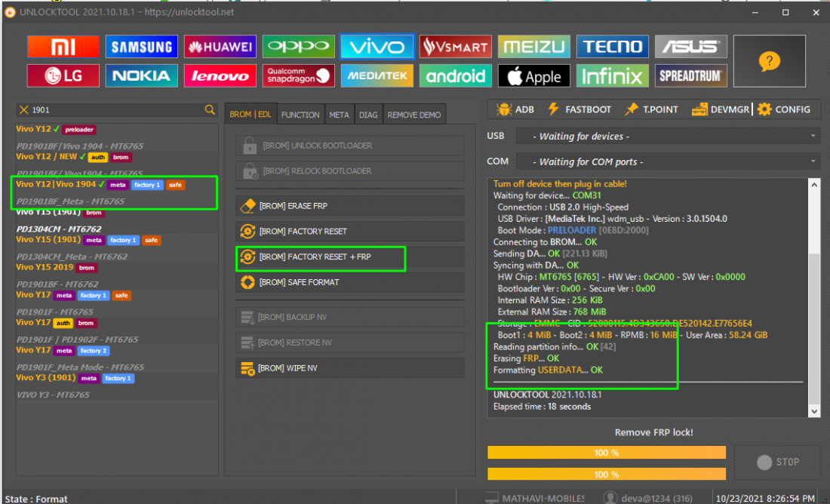The width and height of the screenshot is (830, 504).
Task: Open the T.POINT tool
Action: (651, 109)
